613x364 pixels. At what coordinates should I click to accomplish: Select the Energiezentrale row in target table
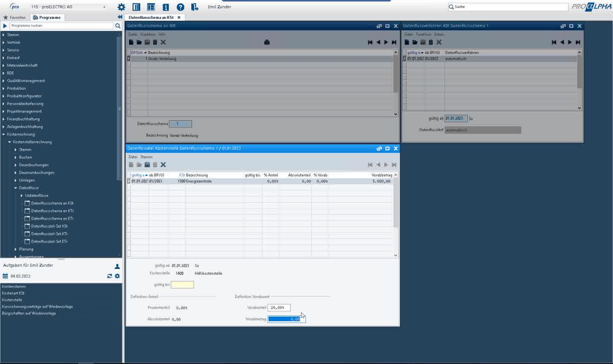[x=260, y=181]
